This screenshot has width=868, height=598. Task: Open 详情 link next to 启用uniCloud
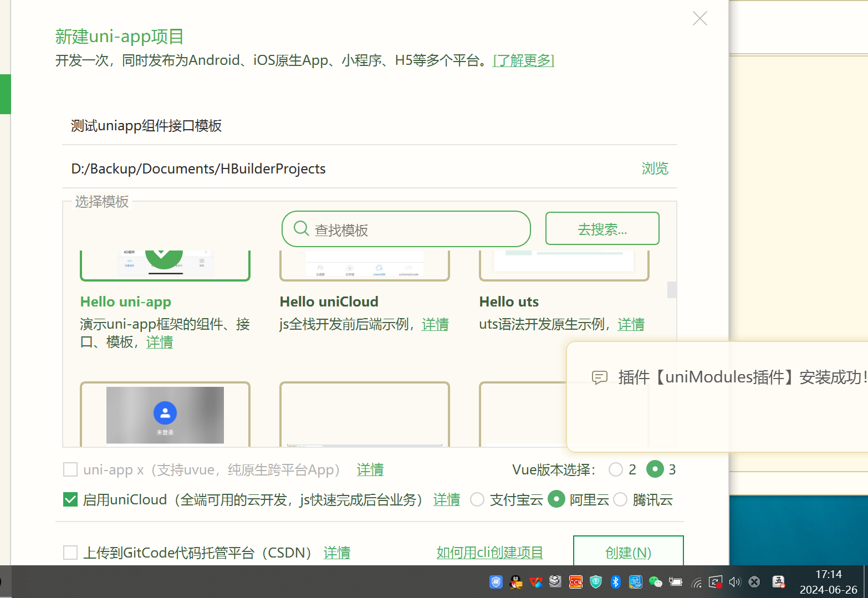tap(447, 499)
